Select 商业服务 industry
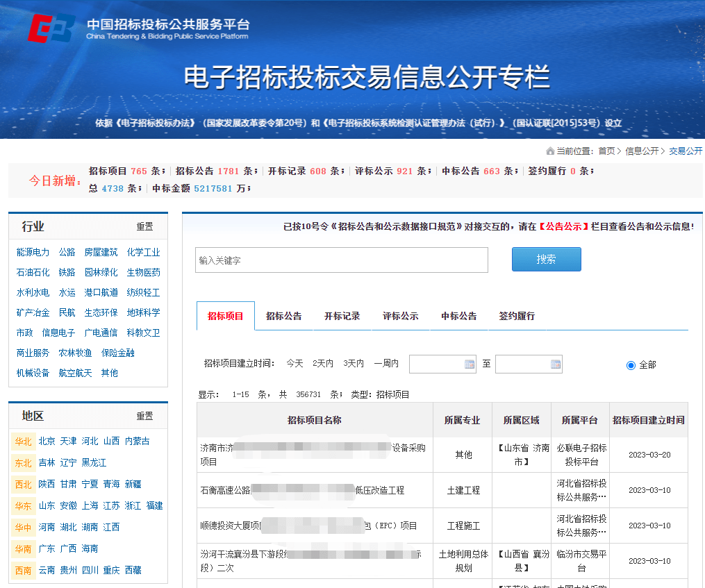Viewport: 705px width, 588px height. pos(33,353)
